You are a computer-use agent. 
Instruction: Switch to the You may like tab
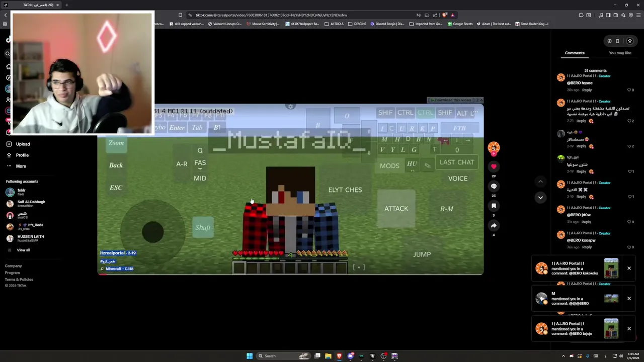tap(620, 53)
